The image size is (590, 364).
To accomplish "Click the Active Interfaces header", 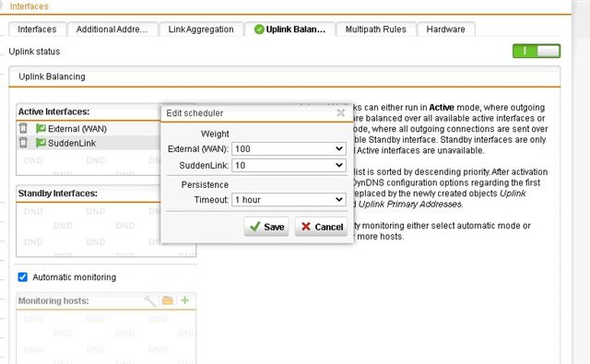I will tap(53, 112).
